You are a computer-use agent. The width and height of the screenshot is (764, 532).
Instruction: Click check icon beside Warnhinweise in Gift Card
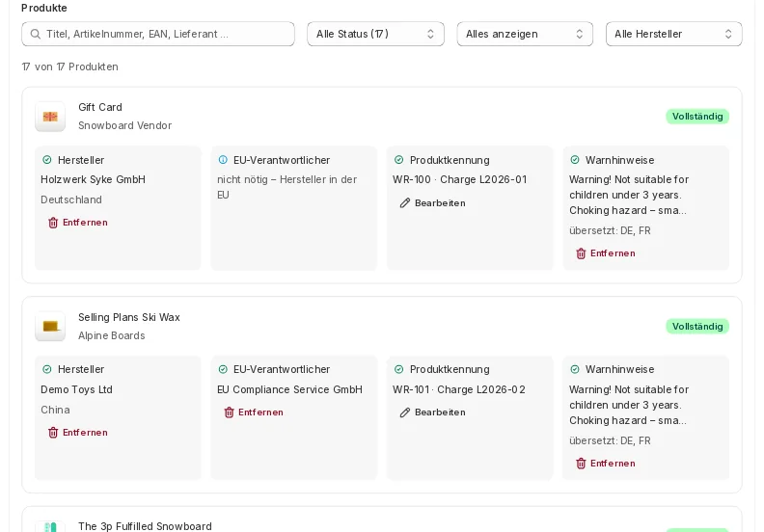coord(575,160)
